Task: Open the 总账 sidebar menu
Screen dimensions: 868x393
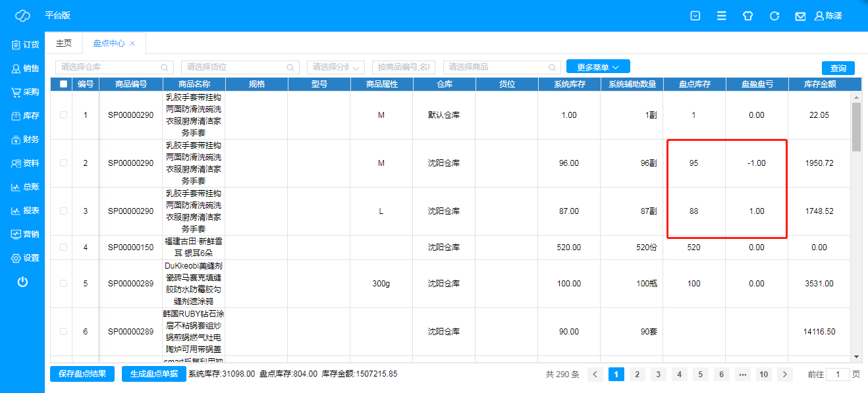Action: click(x=25, y=187)
